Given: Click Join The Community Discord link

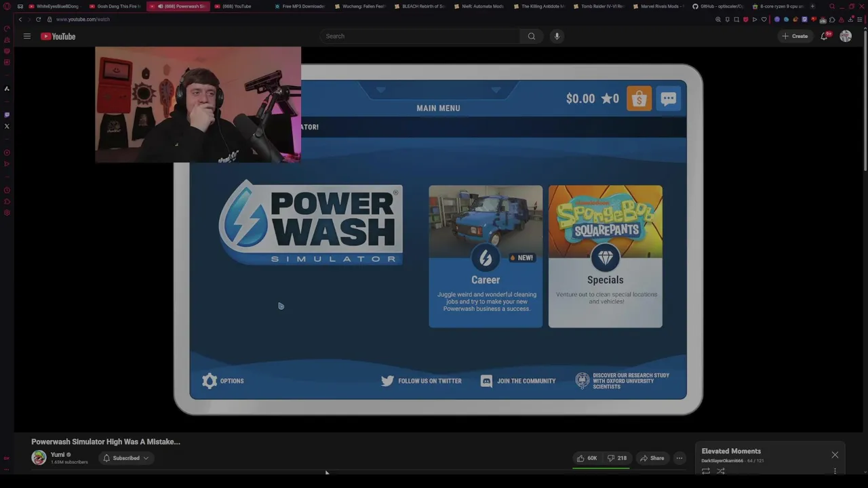Looking at the screenshot, I should click(518, 381).
